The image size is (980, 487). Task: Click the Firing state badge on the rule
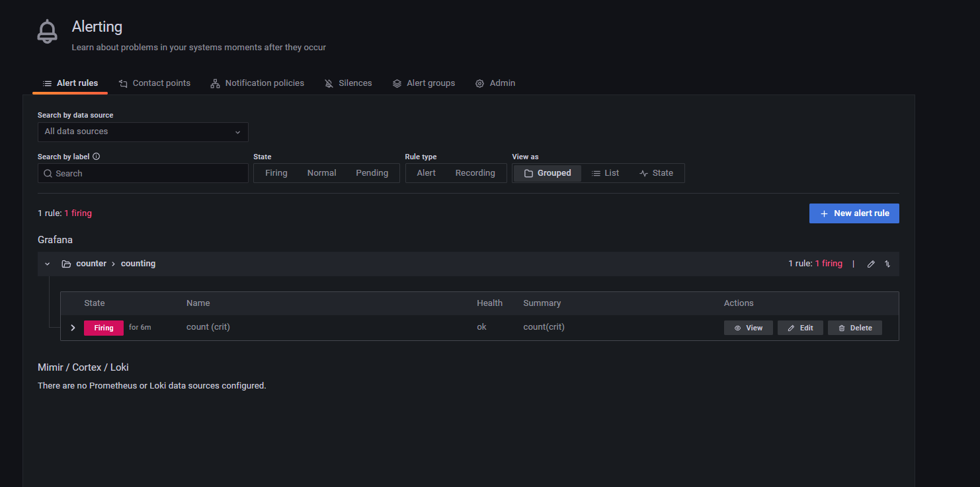103,327
